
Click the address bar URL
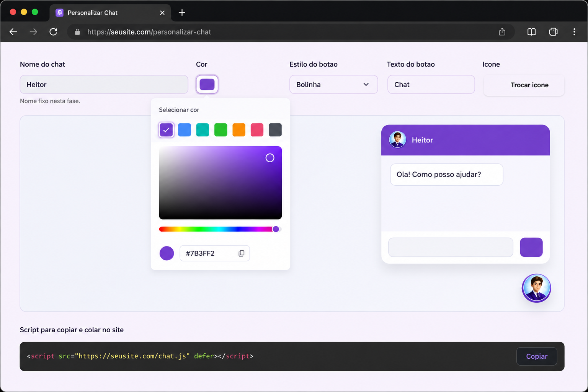tap(149, 32)
